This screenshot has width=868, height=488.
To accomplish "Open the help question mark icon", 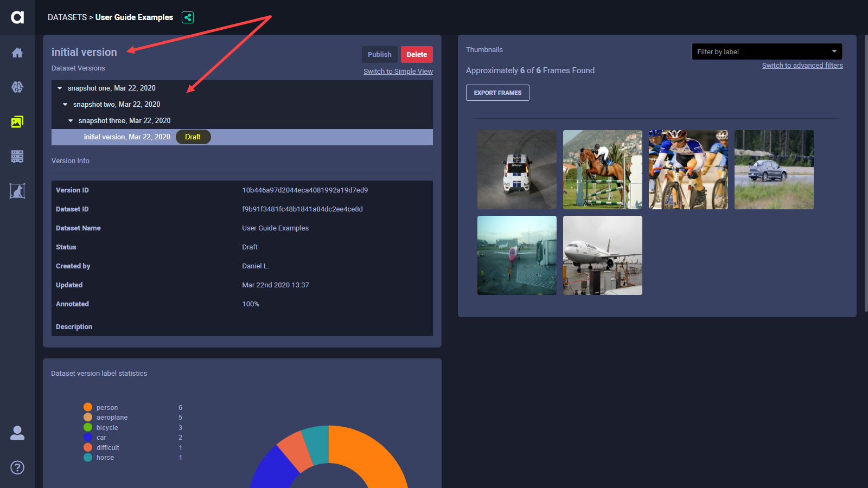I will 17,467.
